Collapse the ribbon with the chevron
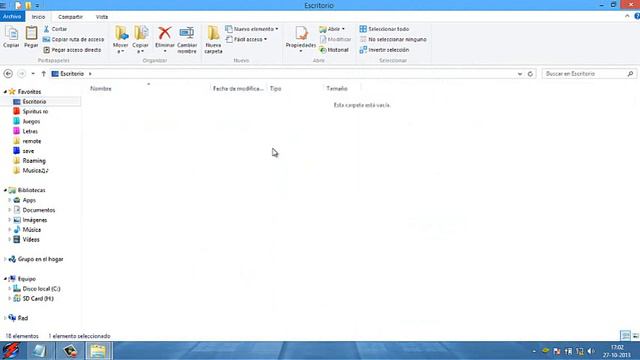 [x=627, y=16]
